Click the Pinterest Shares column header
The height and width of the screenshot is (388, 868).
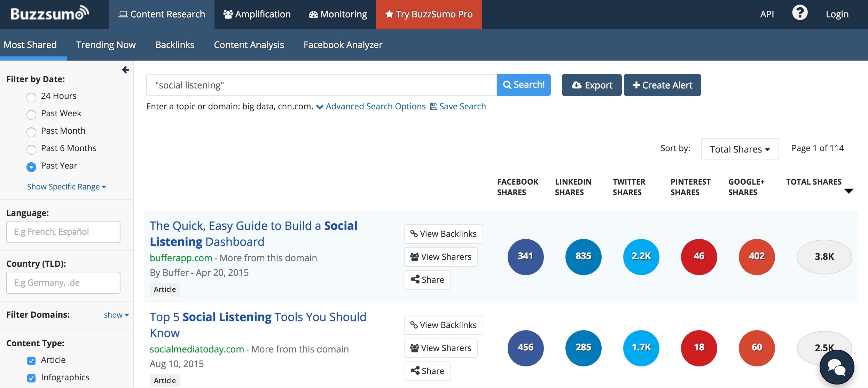tap(691, 187)
